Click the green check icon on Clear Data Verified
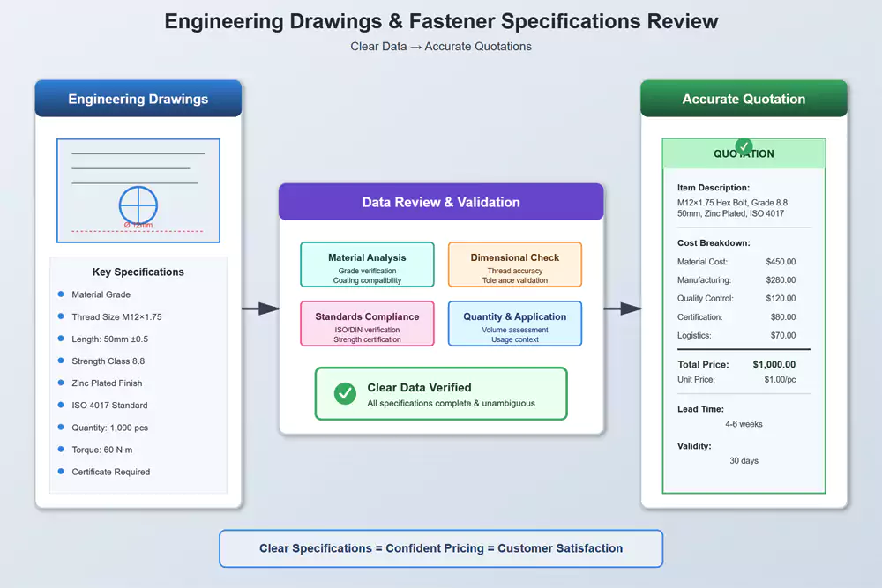 (x=344, y=393)
